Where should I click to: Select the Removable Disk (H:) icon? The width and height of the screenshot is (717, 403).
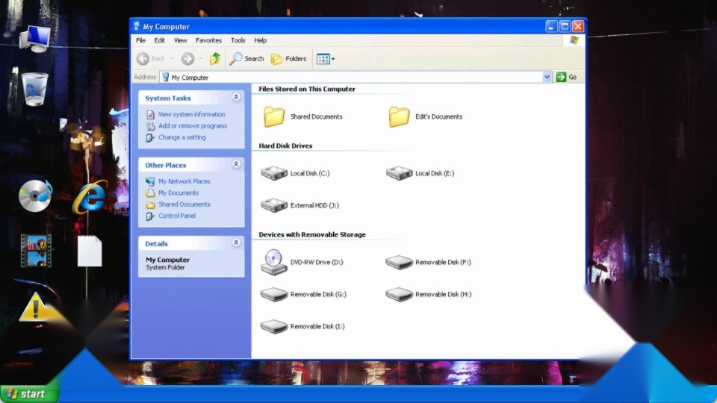399,294
